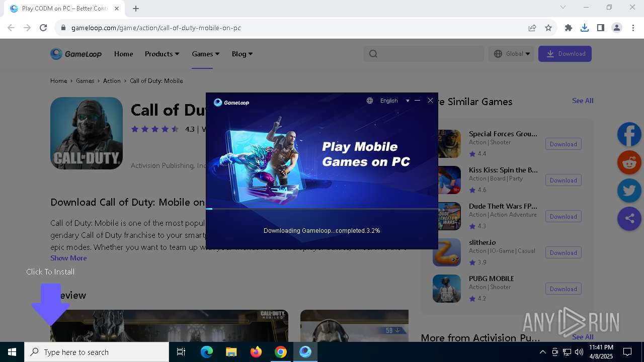Share this page icon in address bar
Screen dimensions: 644x362
coord(532,28)
